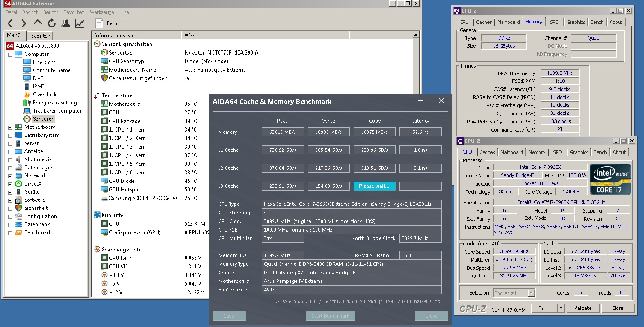Expand the Betriebssystem tree node

tap(10, 135)
